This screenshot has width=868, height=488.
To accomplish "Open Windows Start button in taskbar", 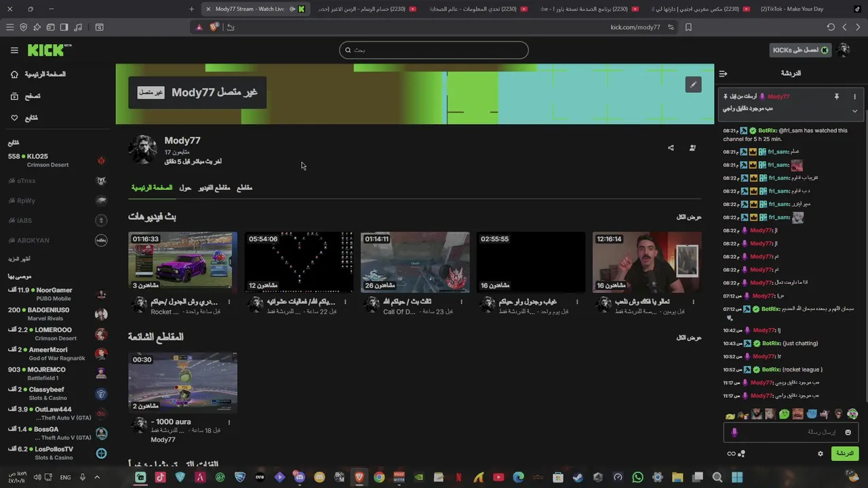I will pyautogui.click(x=737, y=477).
